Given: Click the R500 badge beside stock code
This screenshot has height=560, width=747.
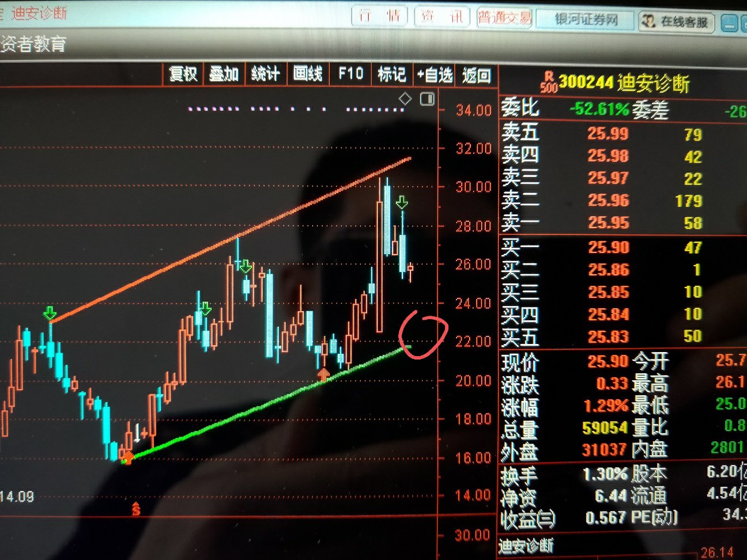Looking at the screenshot, I should coord(549,82).
